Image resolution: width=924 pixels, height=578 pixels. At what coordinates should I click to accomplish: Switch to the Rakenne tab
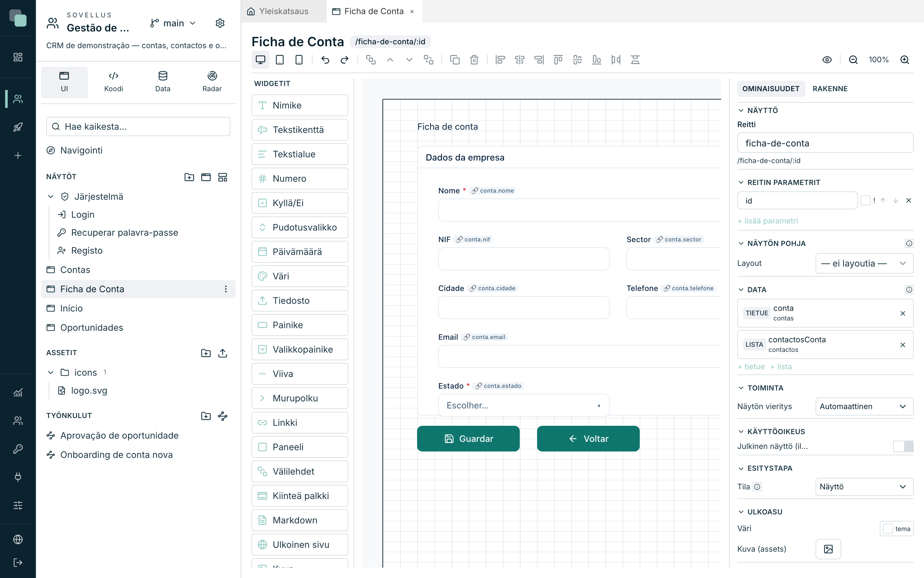pyautogui.click(x=830, y=89)
